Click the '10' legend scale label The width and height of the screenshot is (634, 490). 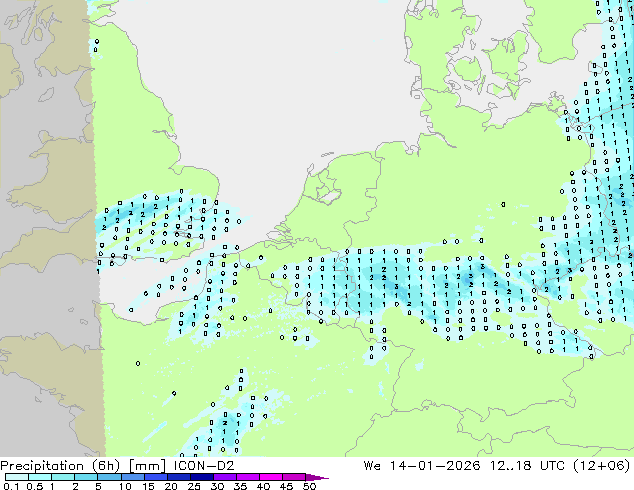pyautogui.click(x=125, y=486)
